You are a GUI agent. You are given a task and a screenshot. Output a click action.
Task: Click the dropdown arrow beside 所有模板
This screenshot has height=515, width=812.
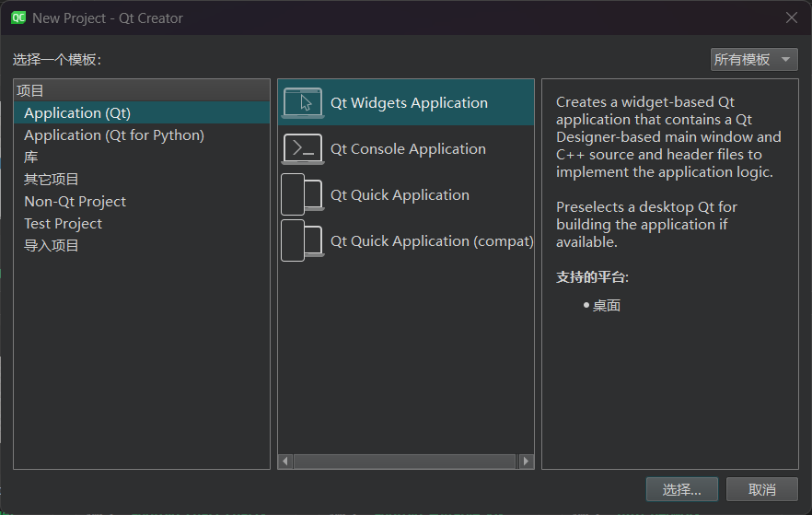click(785, 60)
